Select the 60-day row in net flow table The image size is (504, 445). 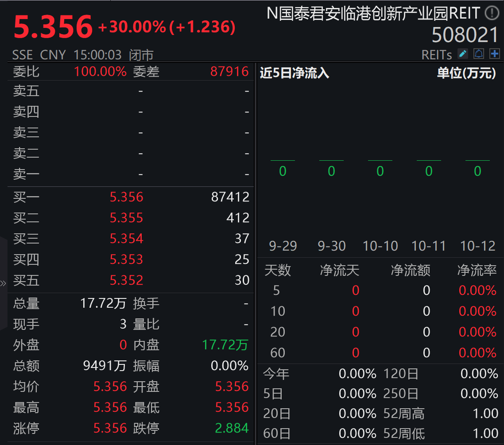[x=380, y=353]
